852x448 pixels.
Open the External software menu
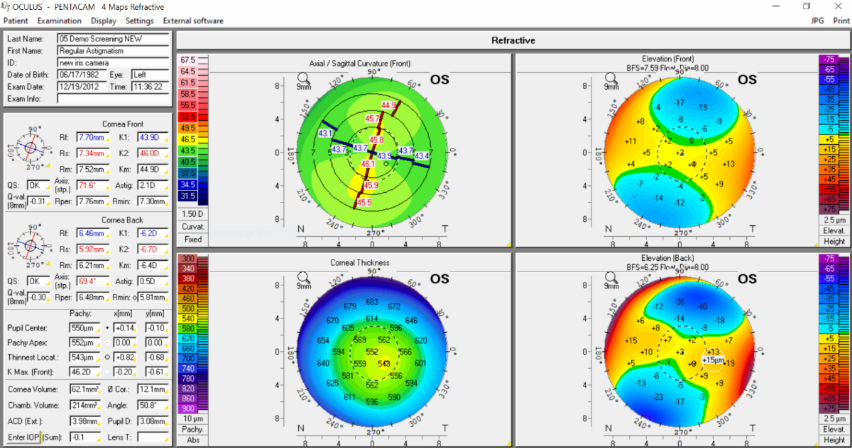193,21
